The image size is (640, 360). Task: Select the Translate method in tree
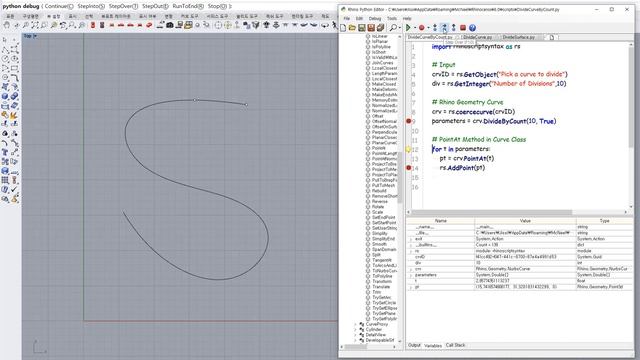point(381,287)
